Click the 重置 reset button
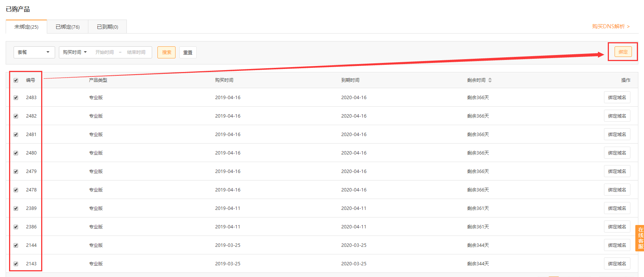Image resolution: width=644 pixels, height=277 pixels. [x=188, y=52]
